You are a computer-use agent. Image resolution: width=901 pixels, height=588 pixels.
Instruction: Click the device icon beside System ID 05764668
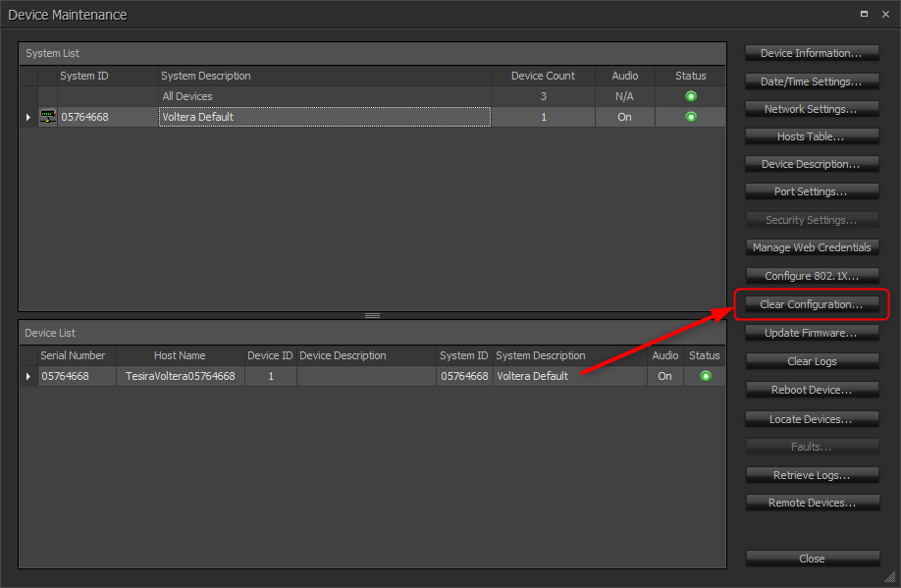[x=48, y=117]
